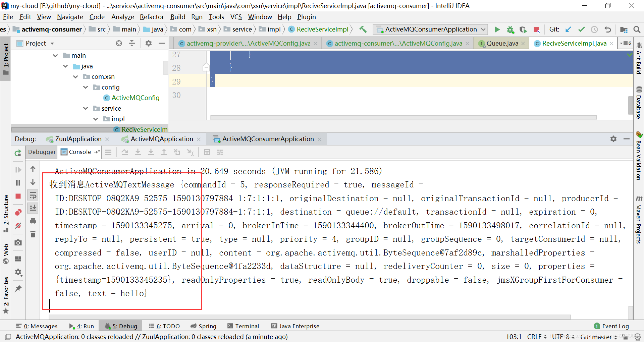
Task: Rerun debug session with the green arrow icon
Action: [18, 153]
